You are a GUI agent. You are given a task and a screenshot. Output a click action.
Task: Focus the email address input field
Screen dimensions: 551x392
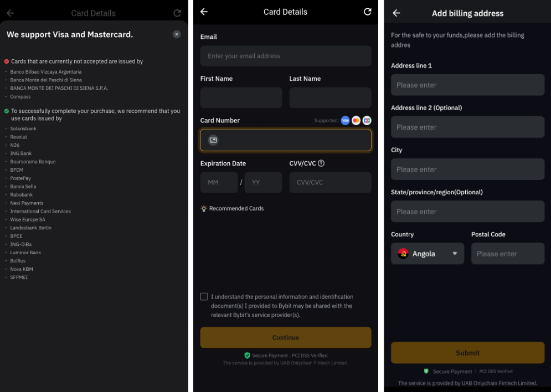pyautogui.click(x=286, y=56)
